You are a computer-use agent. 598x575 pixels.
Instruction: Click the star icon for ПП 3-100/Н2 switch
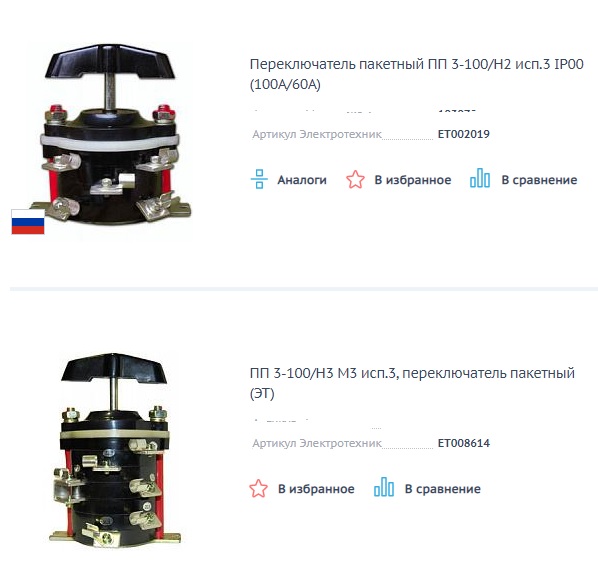(355, 179)
